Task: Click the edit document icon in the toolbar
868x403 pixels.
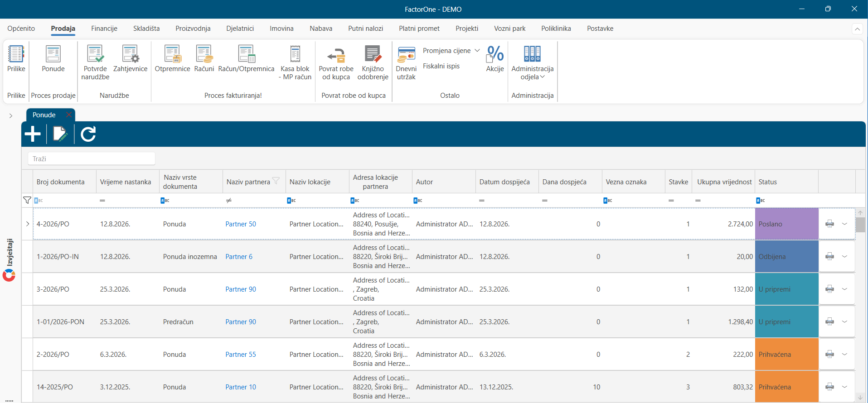Action: click(x=60, y=134)
